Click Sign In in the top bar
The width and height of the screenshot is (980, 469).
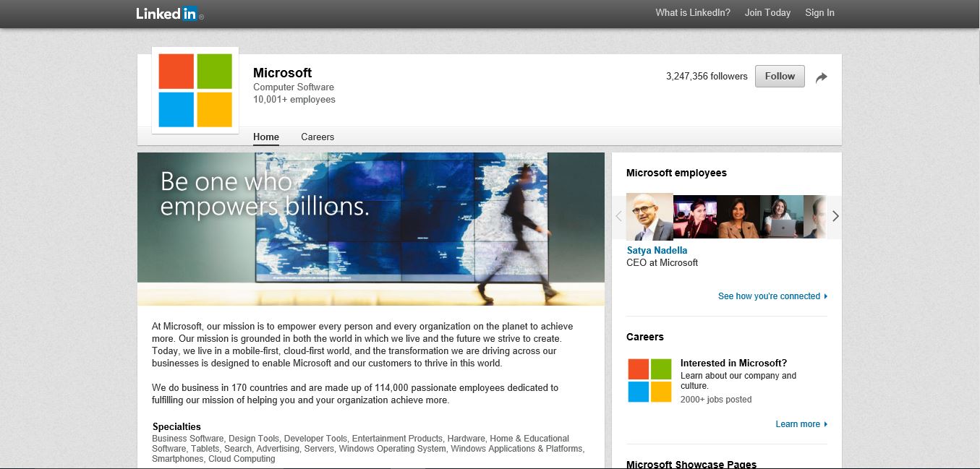click(819, 12)
